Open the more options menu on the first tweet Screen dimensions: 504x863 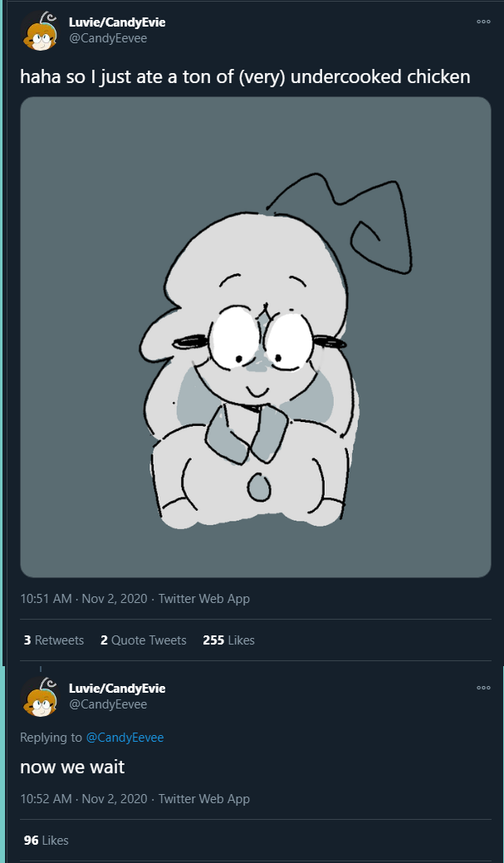coord(483,22)
